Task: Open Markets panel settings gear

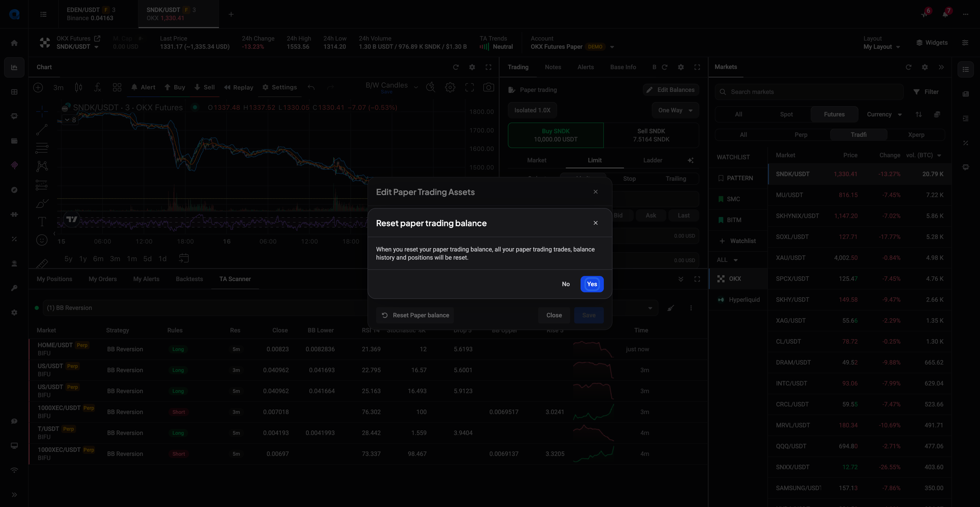Action: point(925,67)
